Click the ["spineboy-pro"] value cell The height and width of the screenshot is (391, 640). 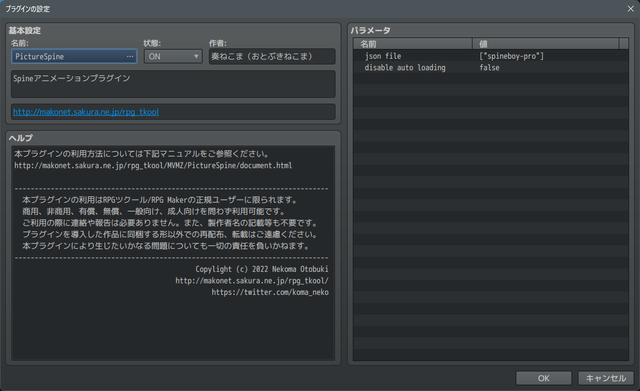pos(511,56)
